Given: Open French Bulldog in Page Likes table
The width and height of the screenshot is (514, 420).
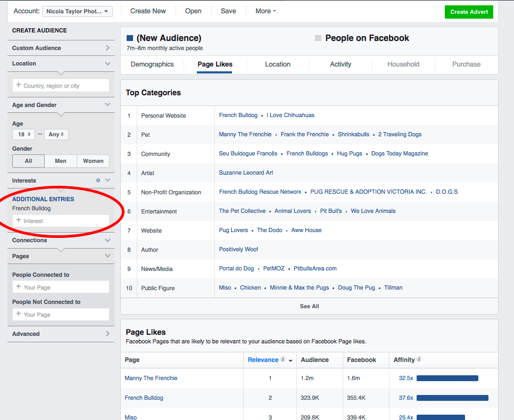Looking at the screenshot, I should [x=144, y=398].
